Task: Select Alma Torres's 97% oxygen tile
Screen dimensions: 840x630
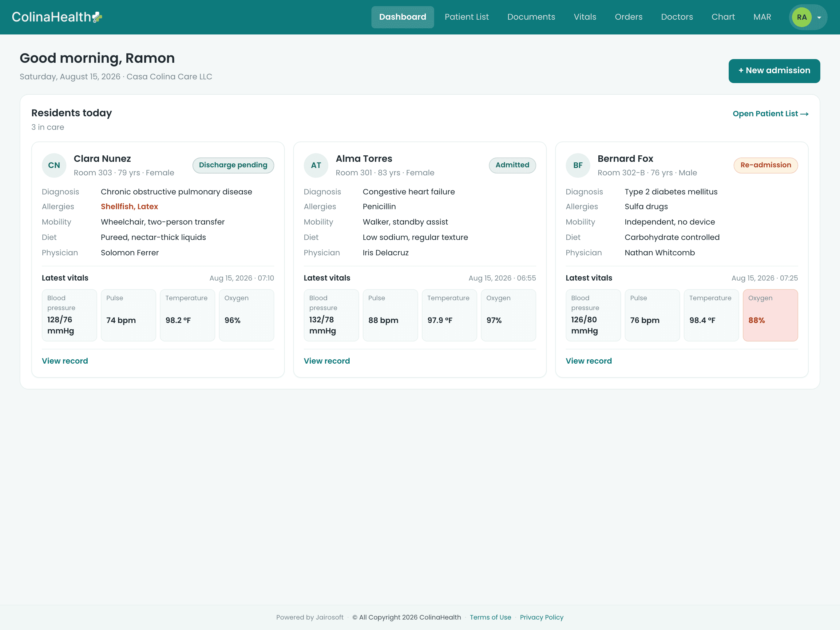Action: pos(509,315)
